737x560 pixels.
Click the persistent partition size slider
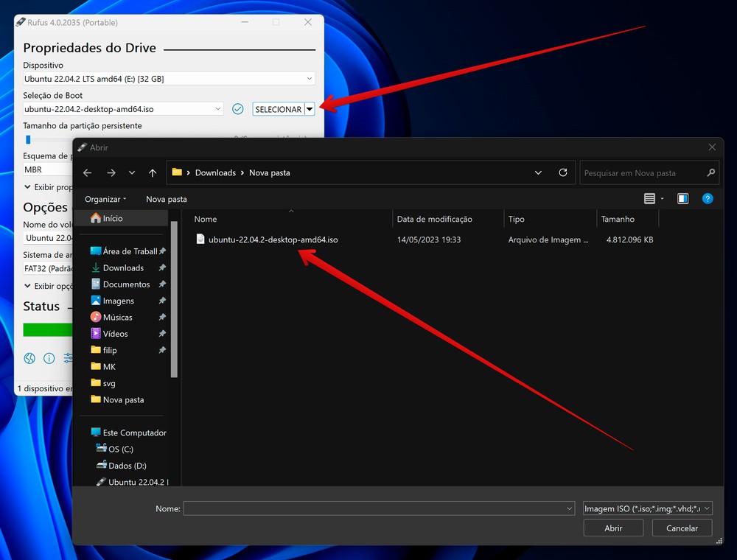(x=28, y=139)
